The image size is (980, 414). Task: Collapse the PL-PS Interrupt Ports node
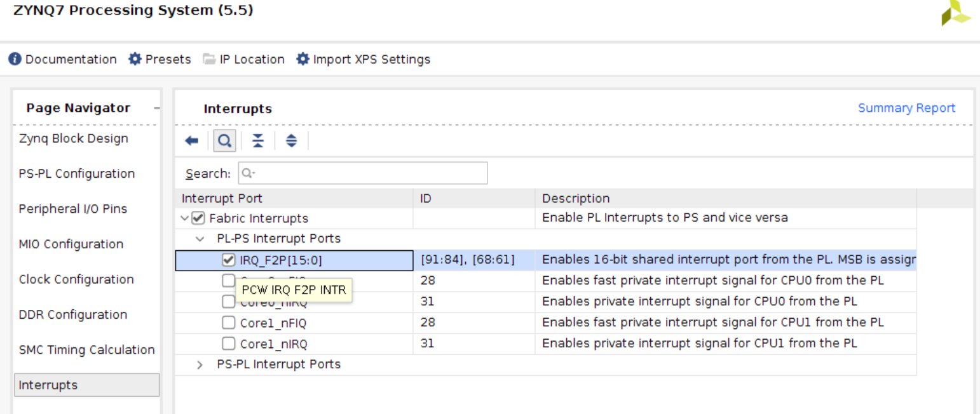pos(200,239)
